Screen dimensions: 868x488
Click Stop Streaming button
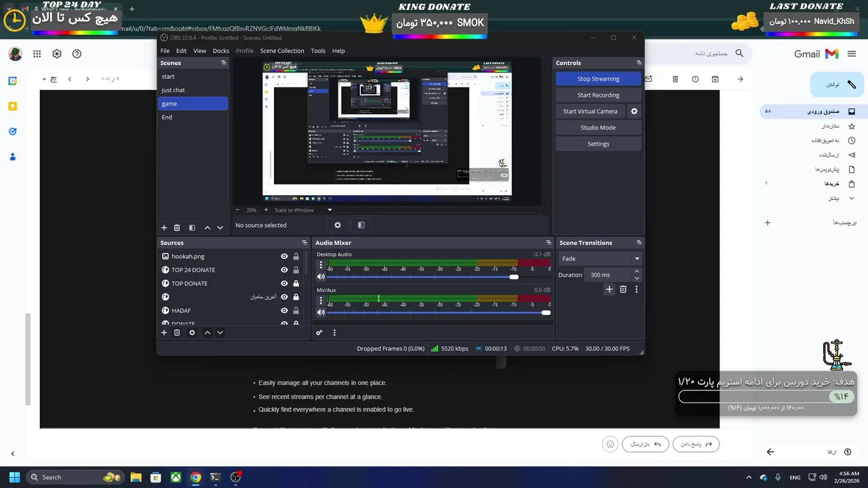pyautogui.click(x=598, y=79)
